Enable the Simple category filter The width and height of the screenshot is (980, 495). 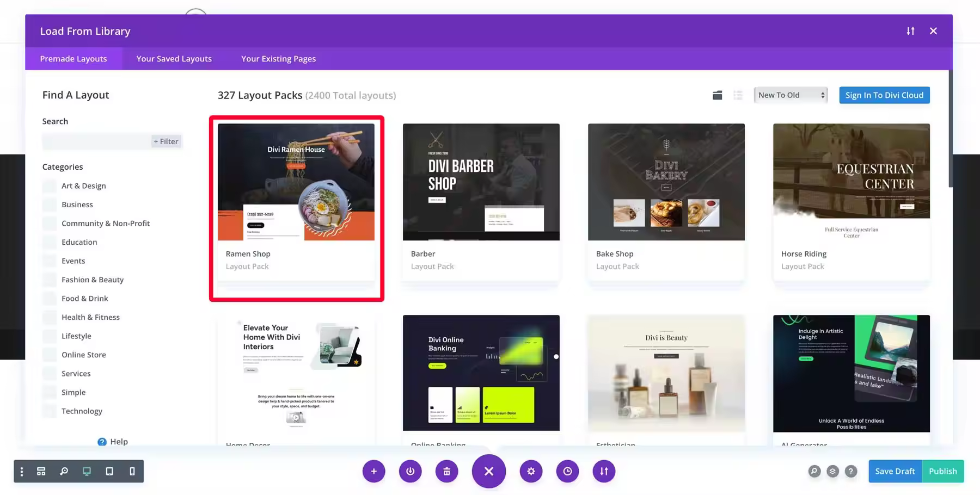[x=50, y=392]
